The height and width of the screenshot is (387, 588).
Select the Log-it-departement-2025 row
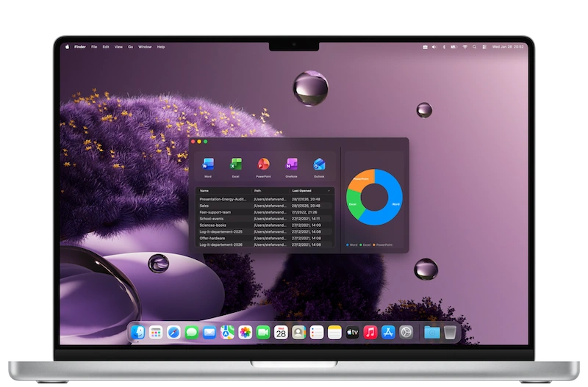pyautogui.click(x=265, y=232)
